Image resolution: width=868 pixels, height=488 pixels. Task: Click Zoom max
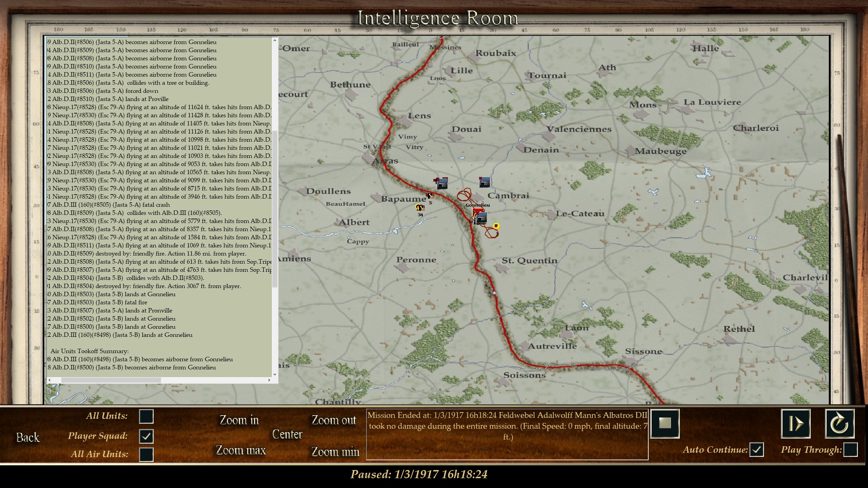[x=241, y=450]
